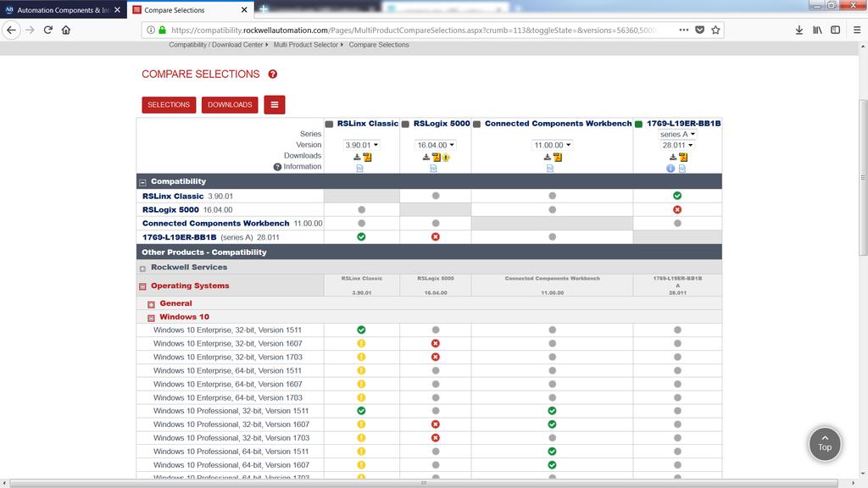Viewport: 868px width, 488px height.
Task: Click the SELECTIONS button
Action: [x=169, y=104]
